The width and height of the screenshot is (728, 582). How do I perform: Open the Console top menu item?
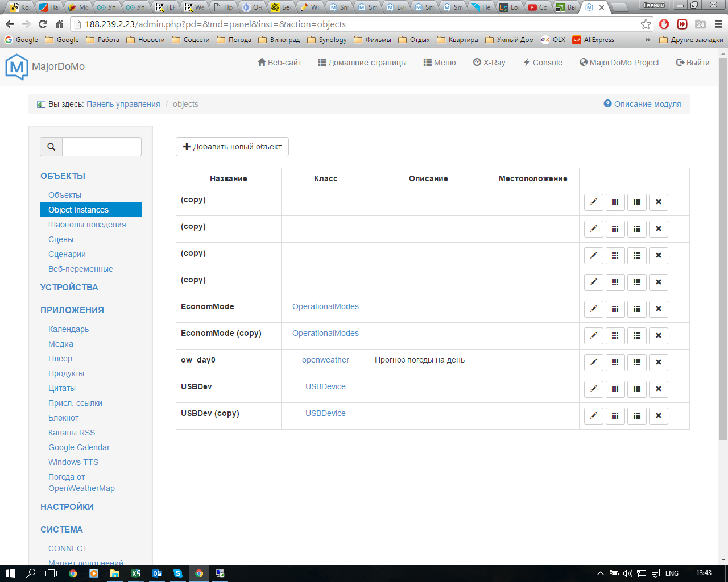pyautogui.click(x=543, y=63)
